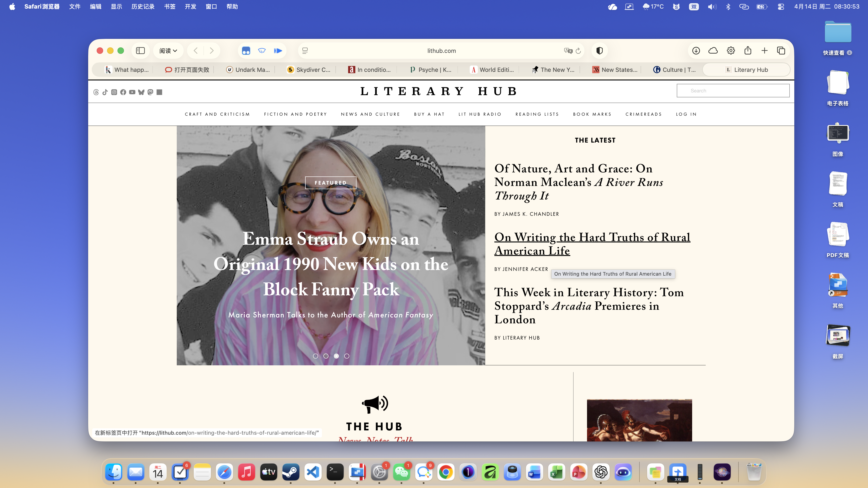The width and height of the screenshot is (868, 488).
Task: Select the first carousel slide dot
Action: click(315, 356)
